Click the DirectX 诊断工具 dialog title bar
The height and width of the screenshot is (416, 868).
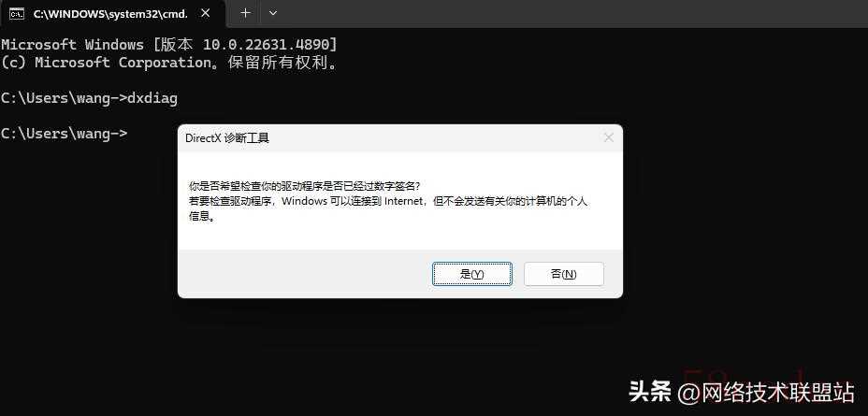point(387,137)
